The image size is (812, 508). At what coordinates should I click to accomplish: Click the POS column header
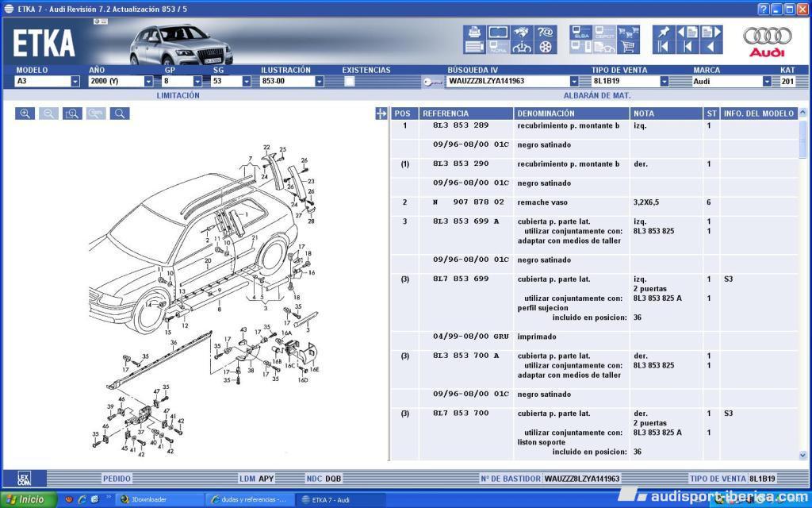click(x=404, y=114)
